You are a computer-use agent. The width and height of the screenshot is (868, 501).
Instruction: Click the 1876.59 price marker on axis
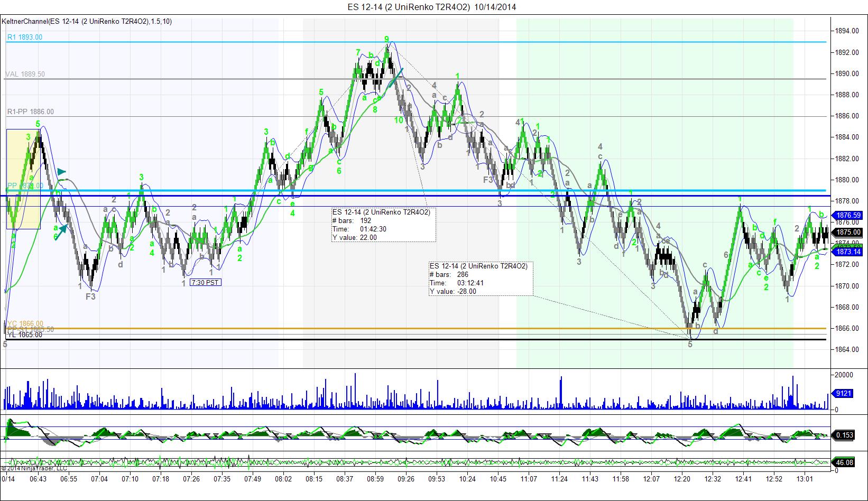(847, 216)
